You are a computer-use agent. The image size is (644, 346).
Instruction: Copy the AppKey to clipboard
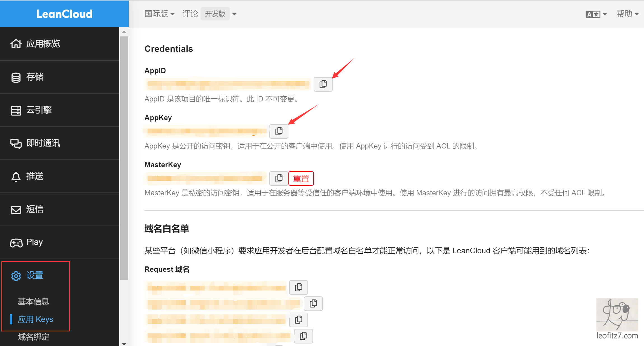point(279,131)
